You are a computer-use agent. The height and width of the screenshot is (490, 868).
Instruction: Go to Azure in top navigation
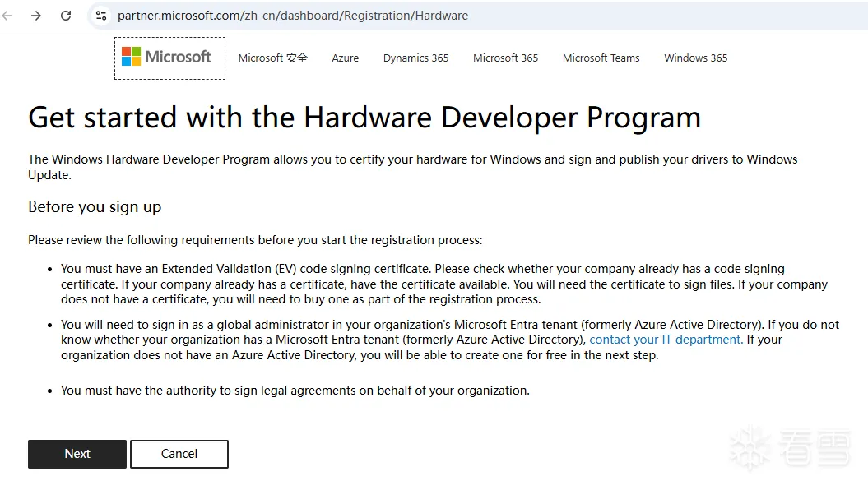pyautogui.click(x=346, y=58)
